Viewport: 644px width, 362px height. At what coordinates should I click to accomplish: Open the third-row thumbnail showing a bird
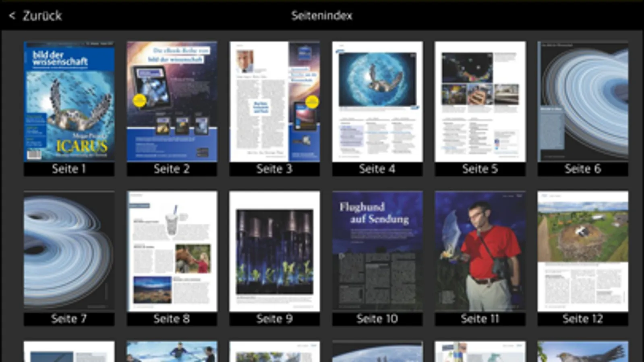click(x=583, y=352)
